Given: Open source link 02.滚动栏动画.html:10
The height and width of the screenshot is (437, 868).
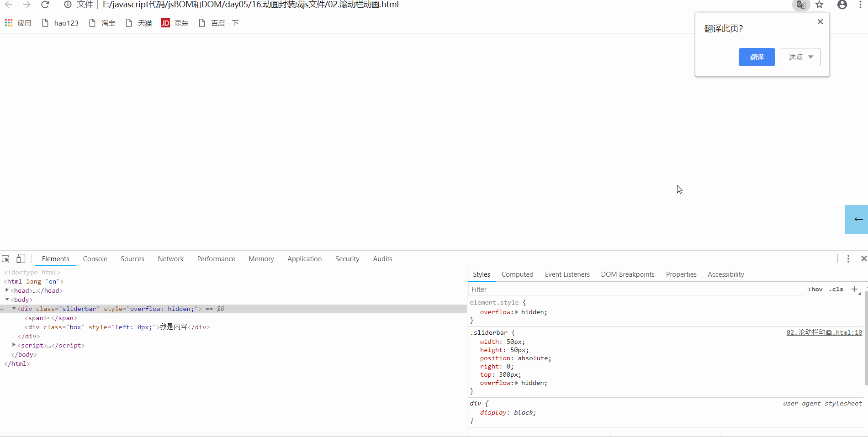Looking at the screenshot, I should click(x=824, y=332).
